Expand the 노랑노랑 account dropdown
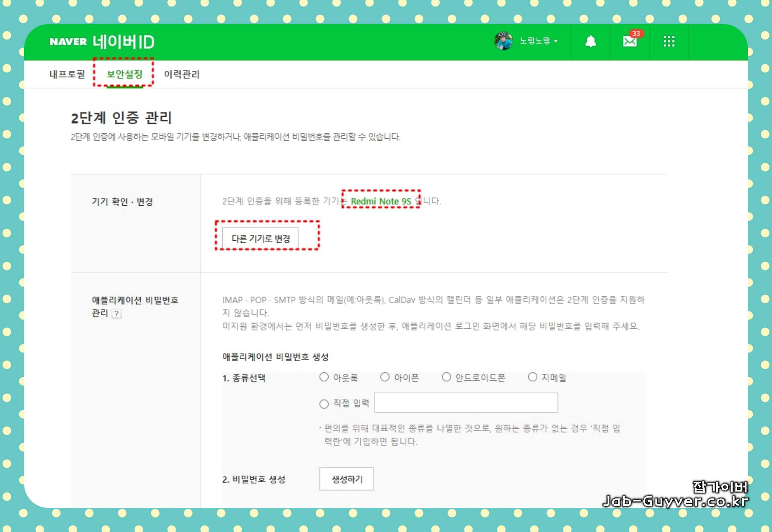The image size is (772, 532). pos(537,41)
